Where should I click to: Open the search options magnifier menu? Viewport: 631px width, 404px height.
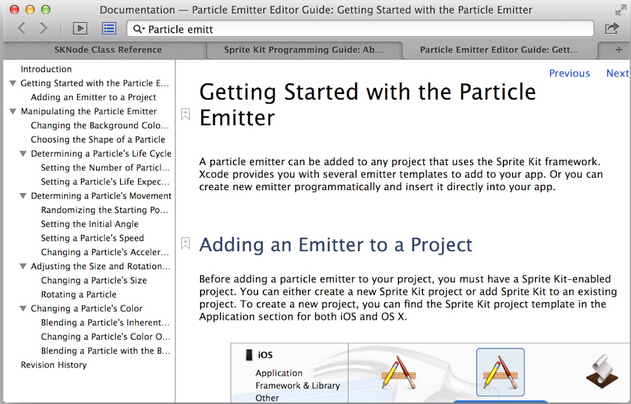coord(138,29)
